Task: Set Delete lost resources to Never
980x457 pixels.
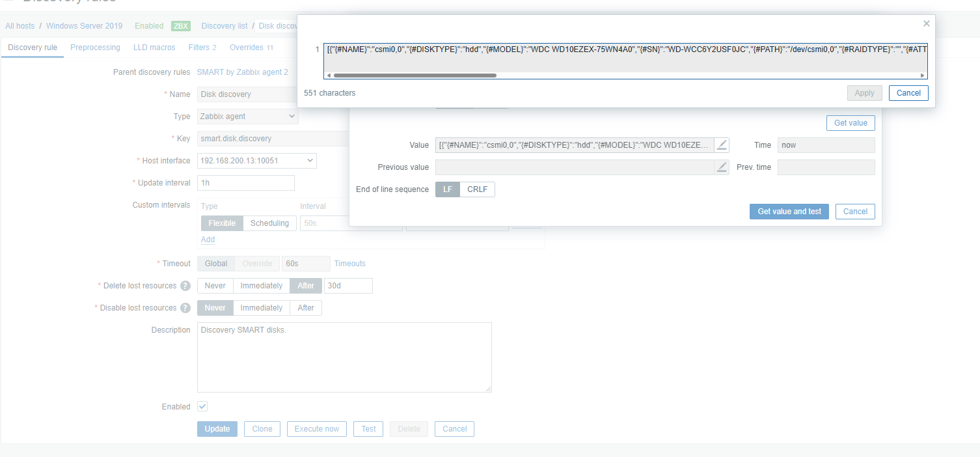Action: (215, 286)
